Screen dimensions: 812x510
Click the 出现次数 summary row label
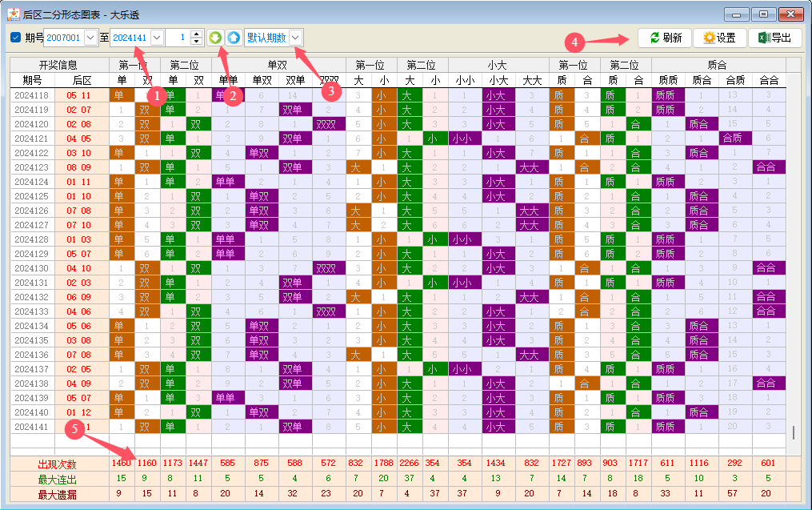coord(57,464)
